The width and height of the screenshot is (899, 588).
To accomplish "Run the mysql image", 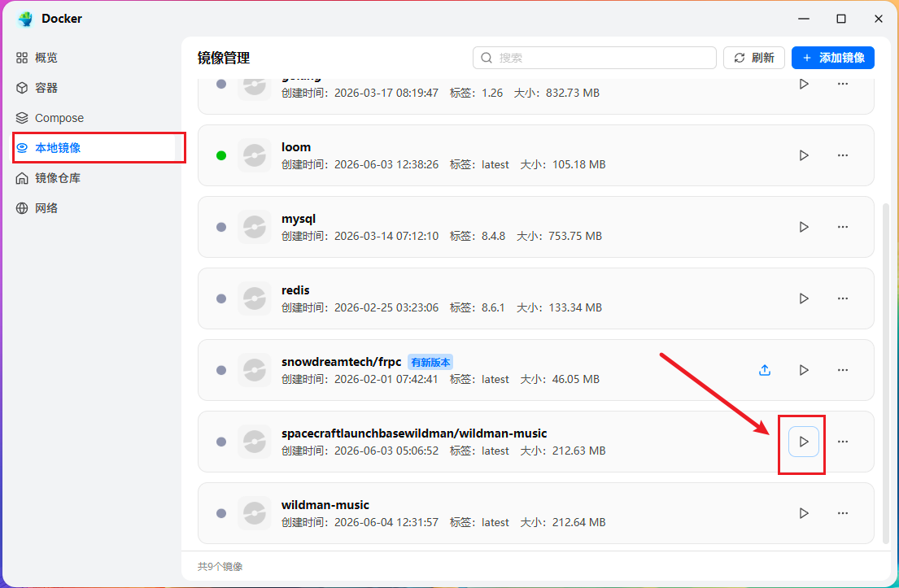I will pos(804,227).
